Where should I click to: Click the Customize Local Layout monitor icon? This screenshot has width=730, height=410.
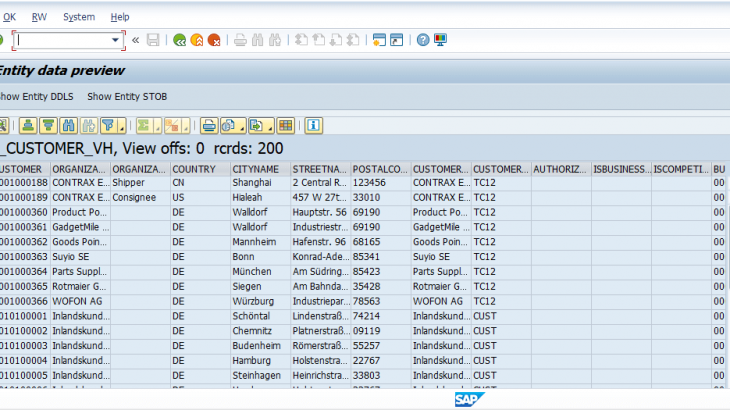(x=440, y=40)
